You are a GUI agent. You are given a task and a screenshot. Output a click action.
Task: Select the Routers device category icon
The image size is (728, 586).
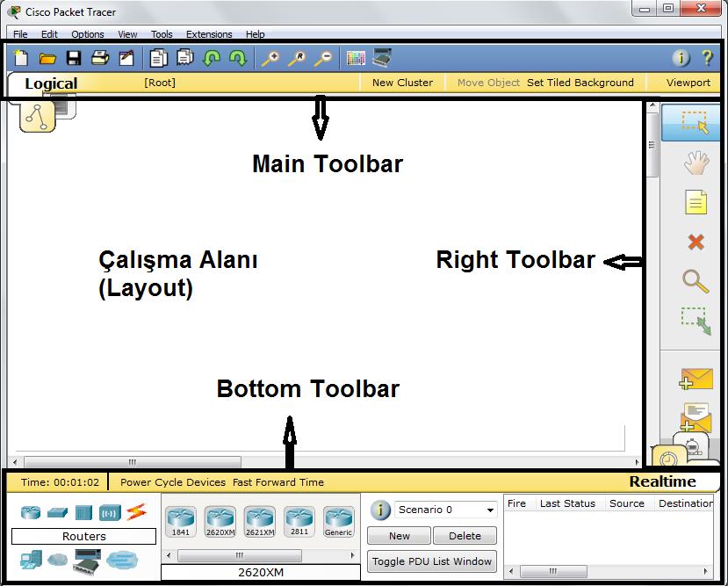(31, 512)
